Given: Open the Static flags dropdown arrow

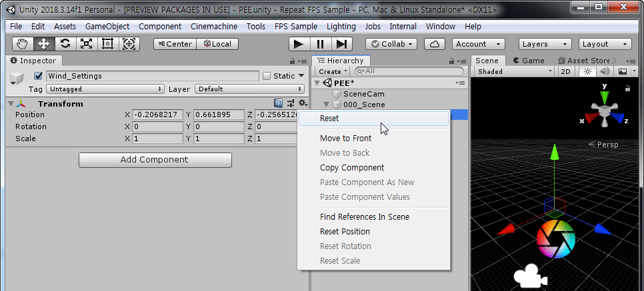Looking at the screenshot, I should coord(301,76).
